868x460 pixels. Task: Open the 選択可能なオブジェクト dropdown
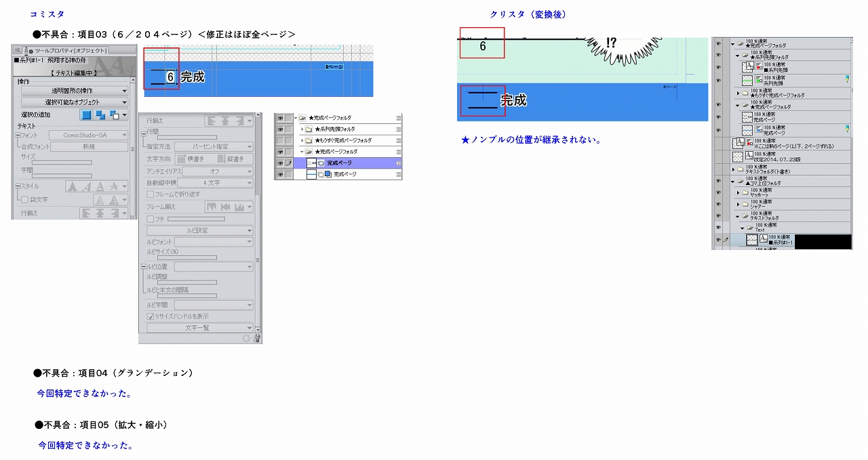75,102
